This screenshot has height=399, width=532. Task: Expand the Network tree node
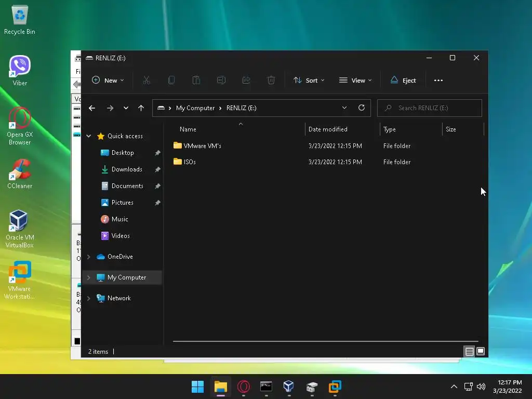tap(88, 298)
